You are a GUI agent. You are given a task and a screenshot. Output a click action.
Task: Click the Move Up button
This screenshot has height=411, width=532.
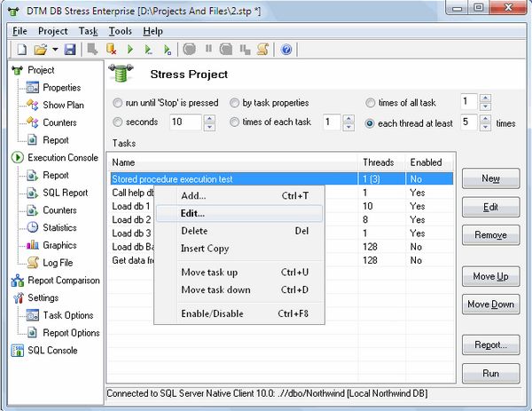tap(490, 276)
